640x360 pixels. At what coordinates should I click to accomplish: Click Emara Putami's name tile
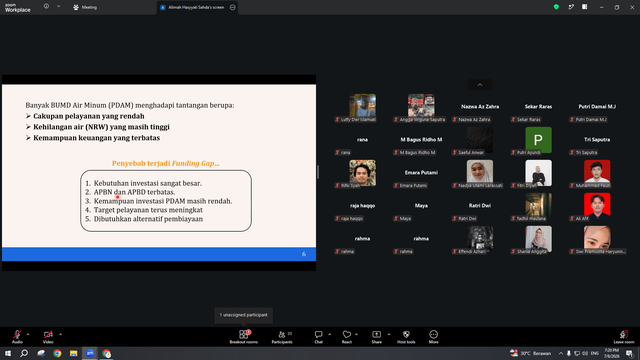click(421, 174)
